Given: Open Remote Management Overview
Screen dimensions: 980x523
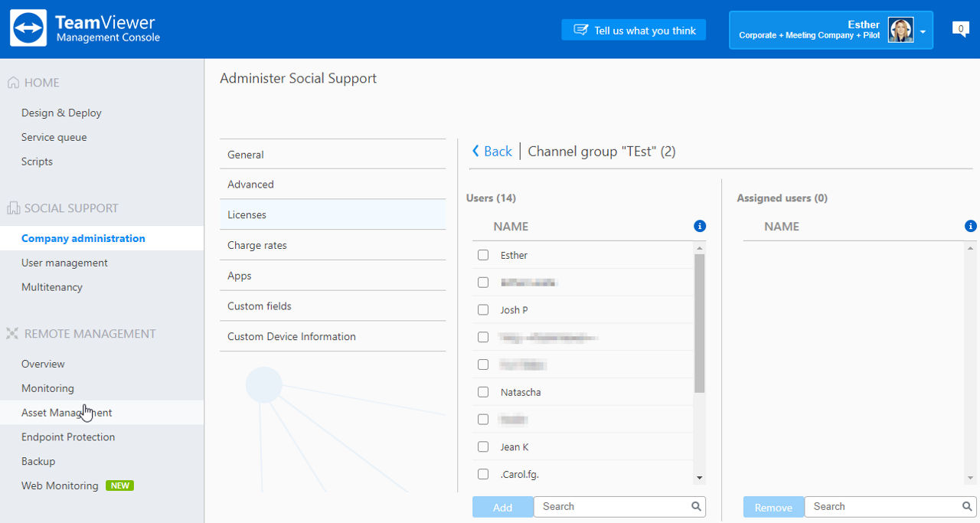Looking at the screenshot, I should pyautogui.click(x=43, y=364).
